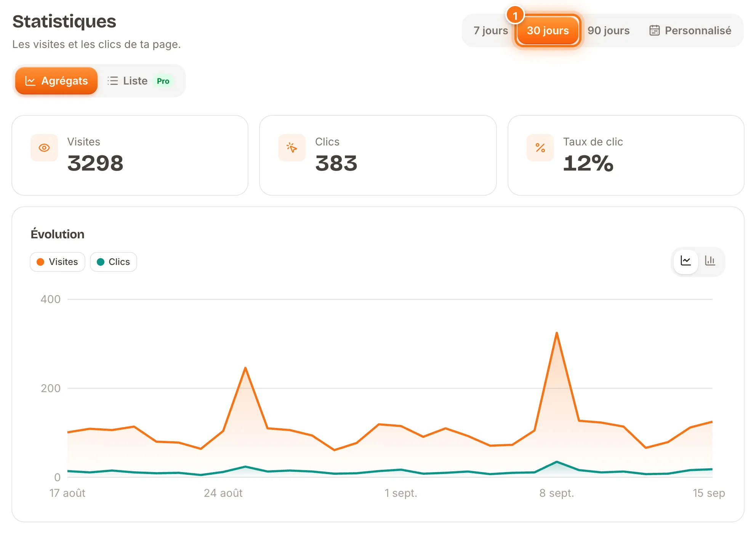This screenshot has height=533, width=756.
Task: Click the cursor icon on Clics card
Action: (292, 148)
